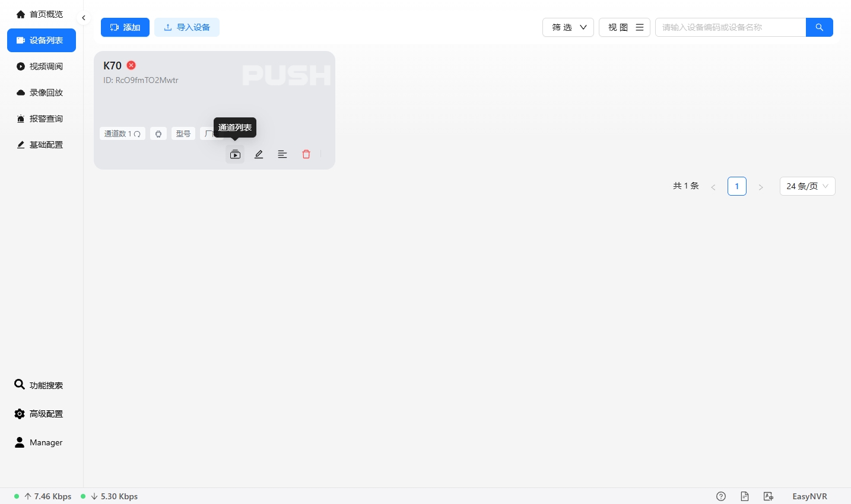Go to next page arrow
The image size is (851, 504).
[761, 187]
